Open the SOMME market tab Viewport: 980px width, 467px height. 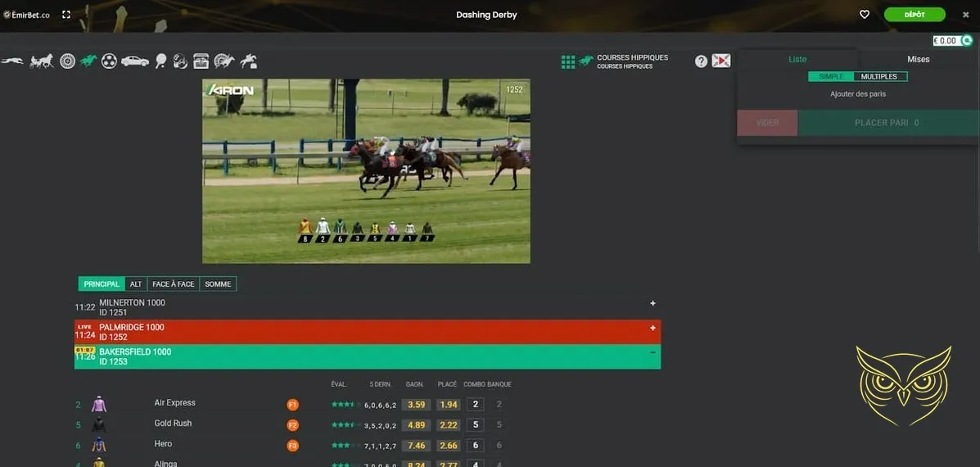(x=218, y=283)
